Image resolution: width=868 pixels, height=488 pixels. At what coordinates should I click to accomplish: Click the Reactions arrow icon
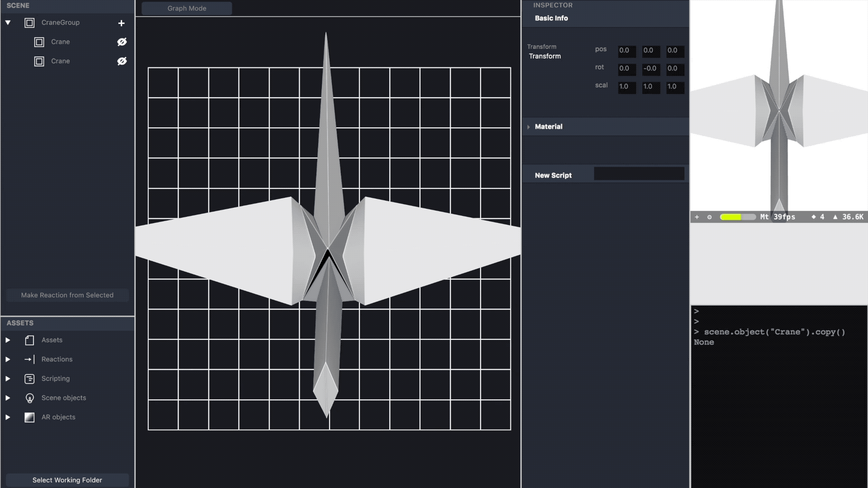pyautogui.click(x=29, y=359)
